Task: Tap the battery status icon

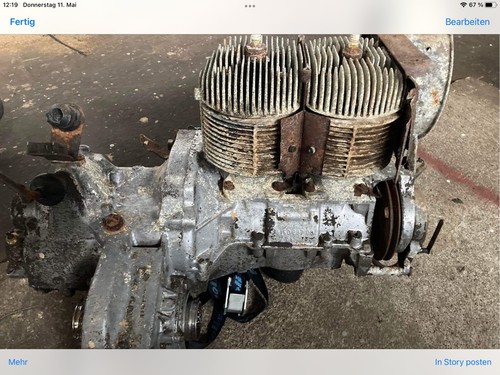Action: coord(490,5)
